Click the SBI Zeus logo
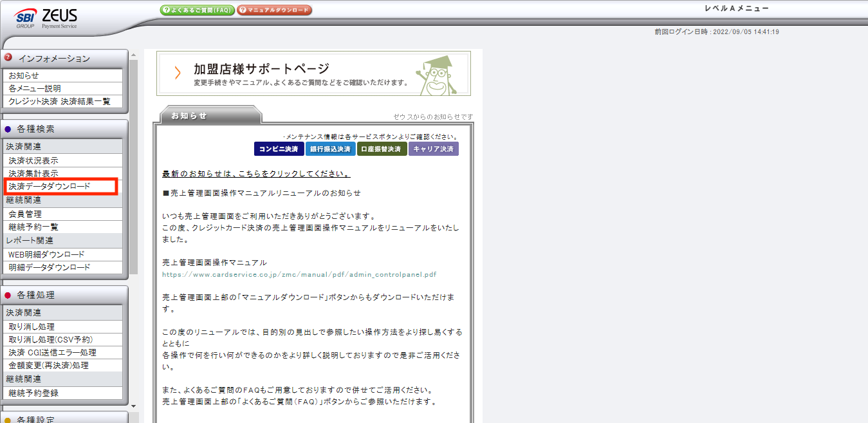 46,18
